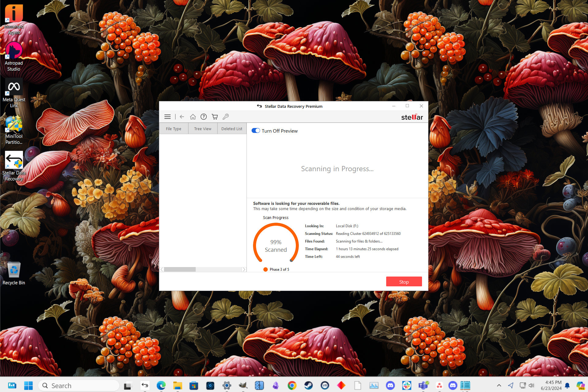Select the Deleted List tab

click(232, 129)
